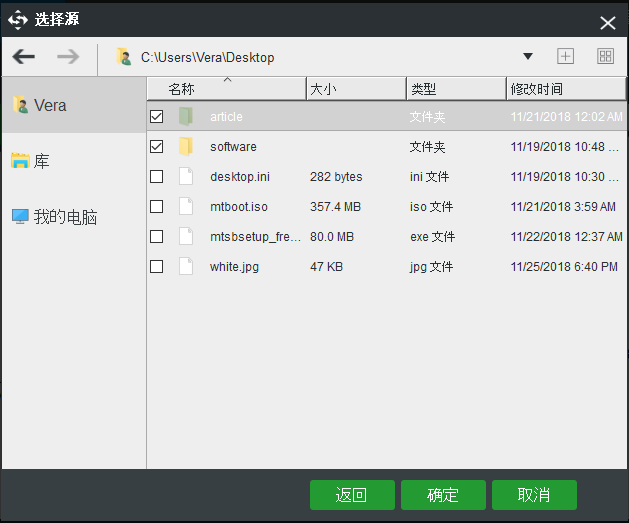The image size is (629, 523).
Task: Select the mtboot.iso file name
Action: [x=239, y=207]
